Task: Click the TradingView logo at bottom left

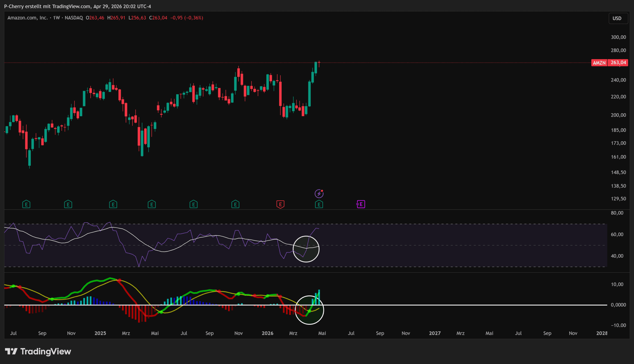Action: pyautogui.click(x=38, y=351)
